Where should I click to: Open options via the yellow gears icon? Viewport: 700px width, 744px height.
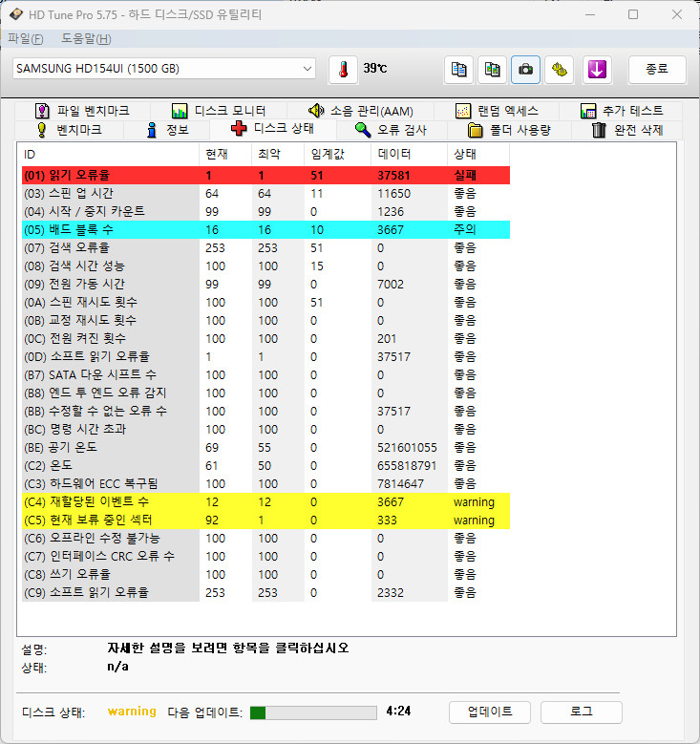559,70
